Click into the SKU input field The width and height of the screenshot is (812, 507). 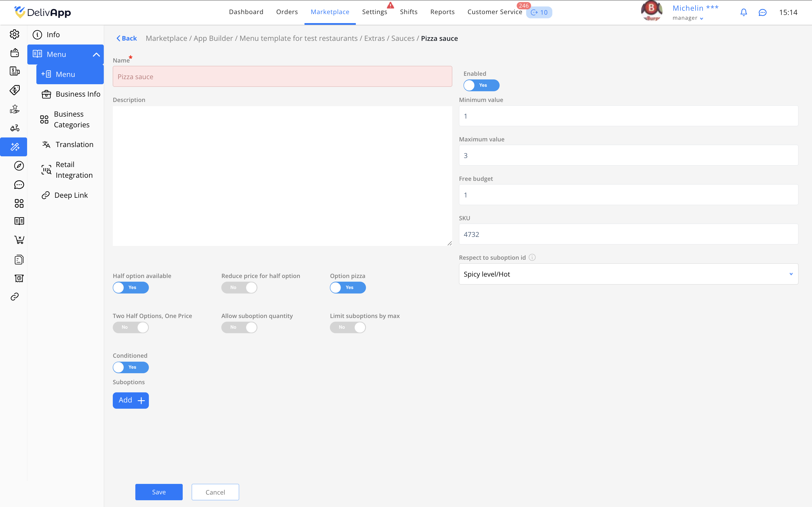click(x=628, y=234)
